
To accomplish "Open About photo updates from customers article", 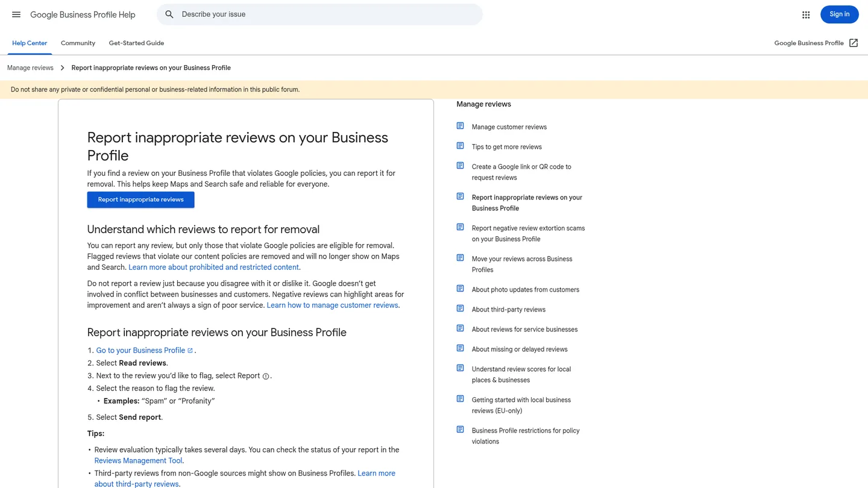I will [x=526, y=290].
